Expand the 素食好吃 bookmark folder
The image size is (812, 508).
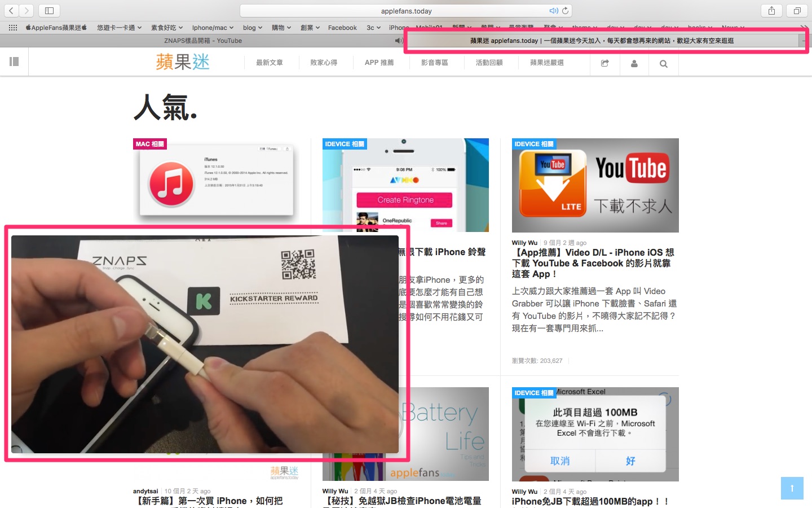(167, 28)
